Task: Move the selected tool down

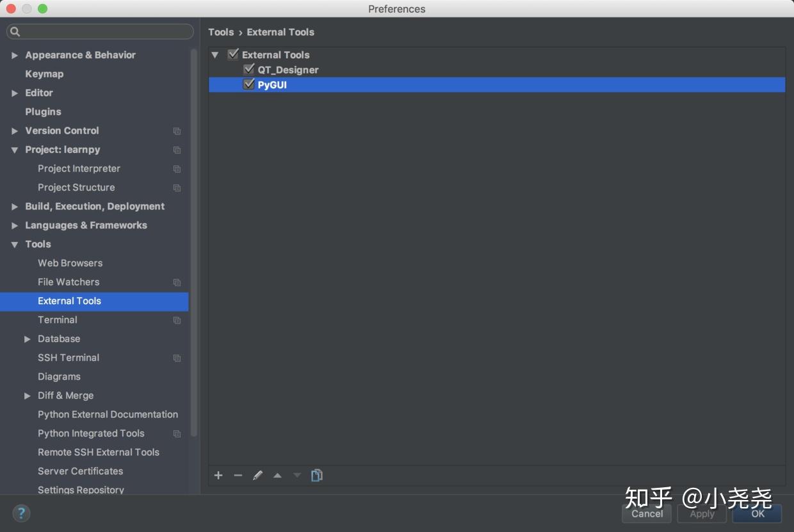Action: pyautogui.click(x=296, y=475)
